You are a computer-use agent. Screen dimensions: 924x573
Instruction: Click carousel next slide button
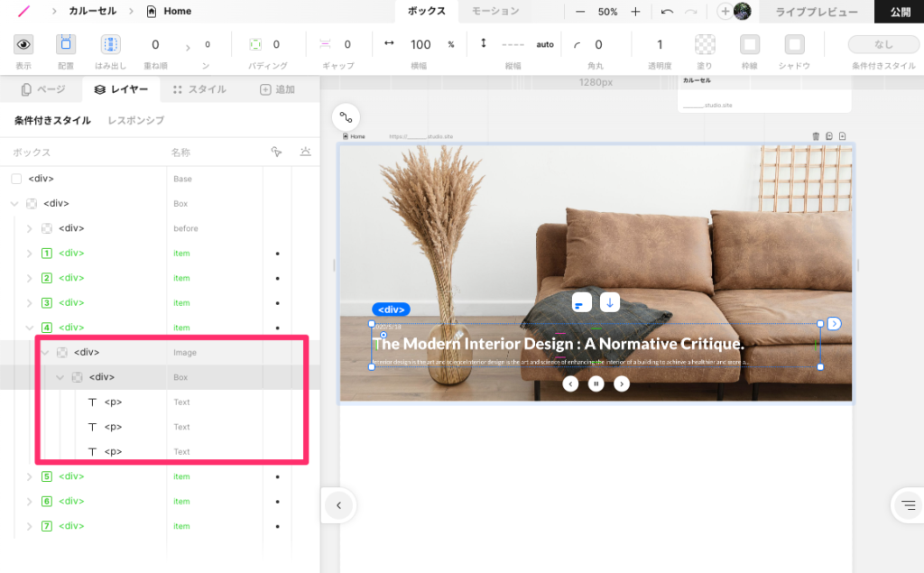pyautogui.click(x=622, y=384)
